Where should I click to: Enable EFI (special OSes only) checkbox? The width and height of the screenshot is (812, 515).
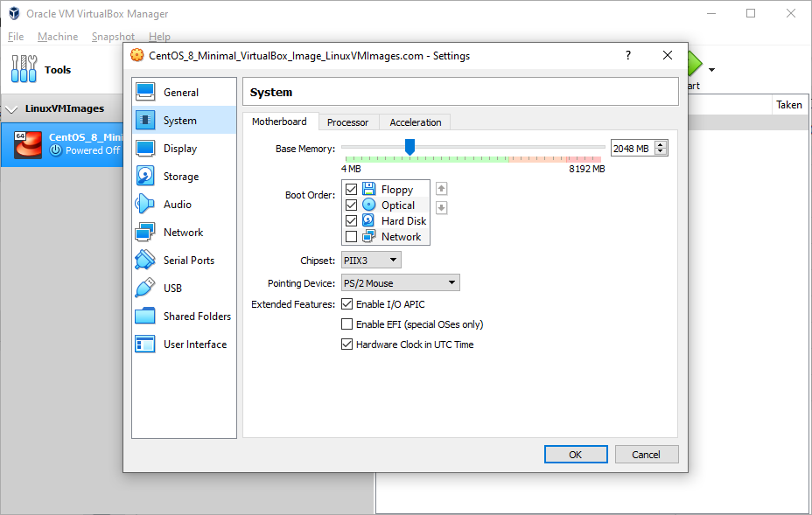pos(347,324)
